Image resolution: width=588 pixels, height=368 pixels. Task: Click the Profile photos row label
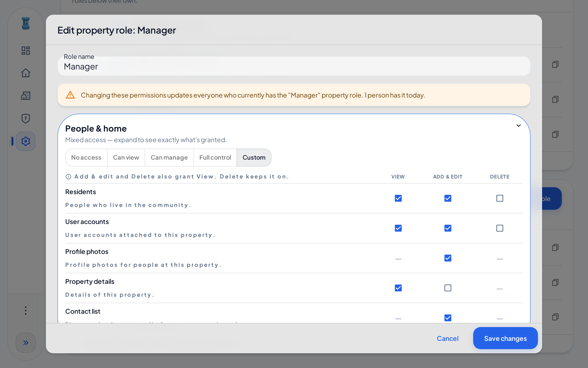pos(87,252)
